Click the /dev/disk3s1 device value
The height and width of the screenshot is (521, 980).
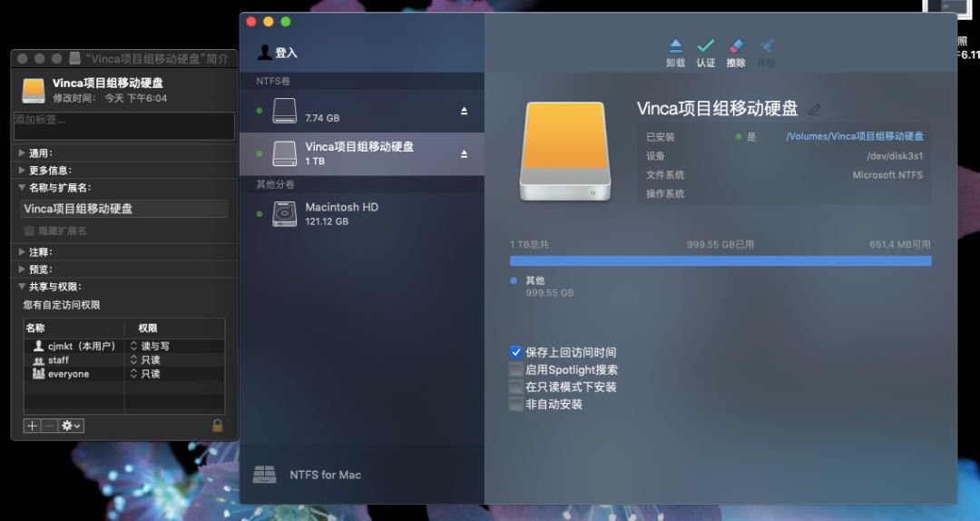pos(895,156)
